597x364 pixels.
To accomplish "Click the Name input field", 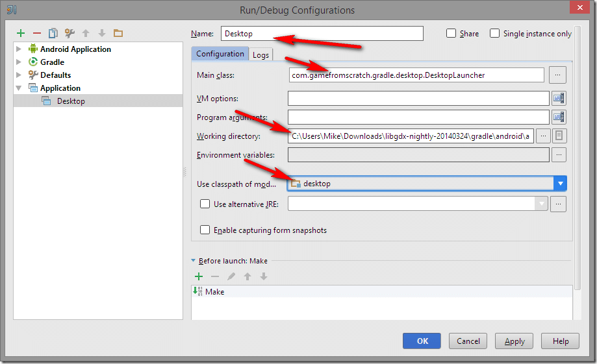I will click(x=322, y=34).
